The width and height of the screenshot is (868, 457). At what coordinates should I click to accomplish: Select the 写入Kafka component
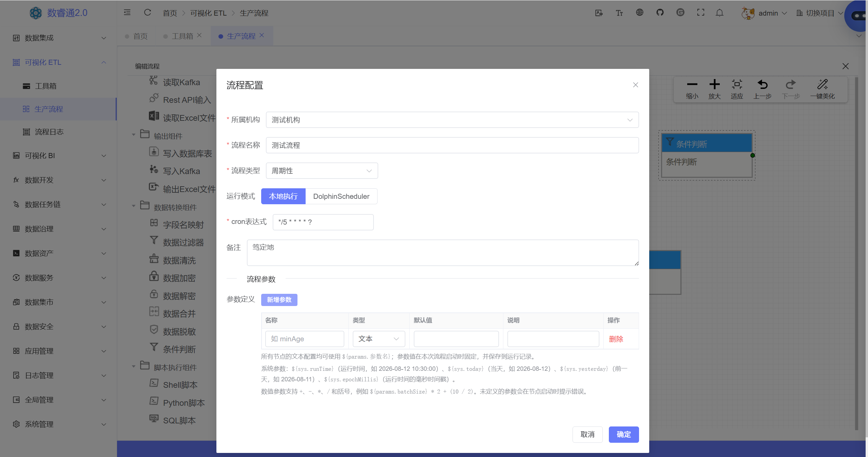coord(175,171)
